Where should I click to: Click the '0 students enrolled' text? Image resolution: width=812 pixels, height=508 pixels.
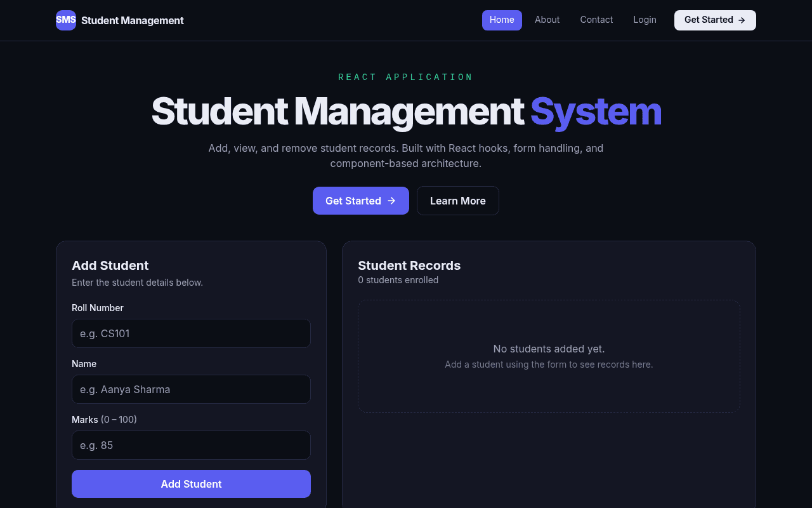click(398, 280)
